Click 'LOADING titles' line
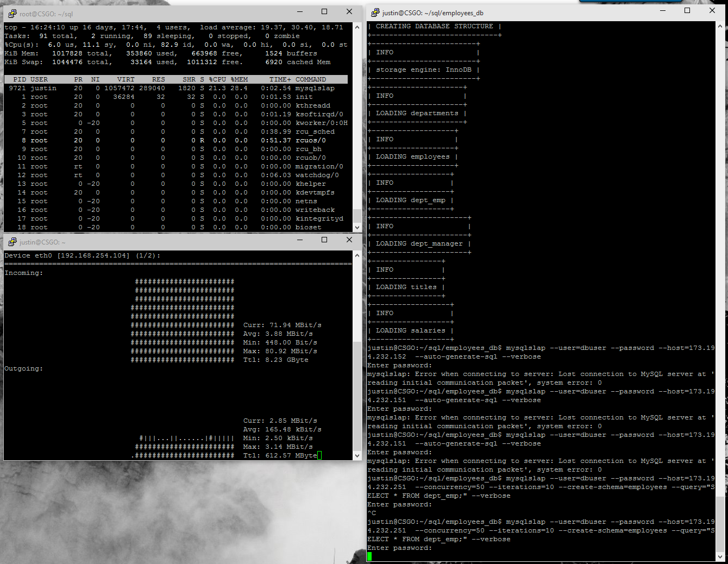Image resolution: width=728 pixels, height=564 pixels. (406, 287)
